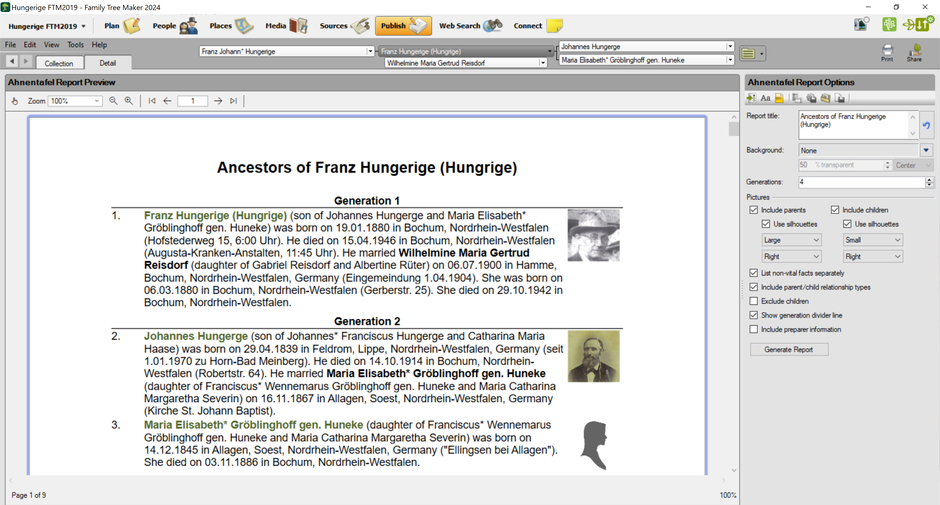Open the Connect workspace

[538, 26]
